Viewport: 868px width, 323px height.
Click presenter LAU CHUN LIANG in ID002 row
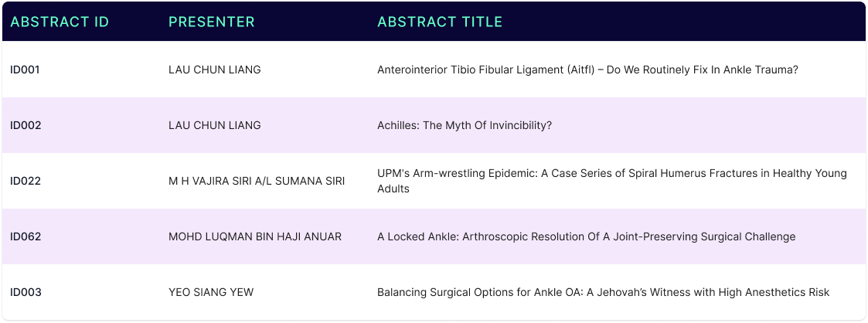[215, 125]
